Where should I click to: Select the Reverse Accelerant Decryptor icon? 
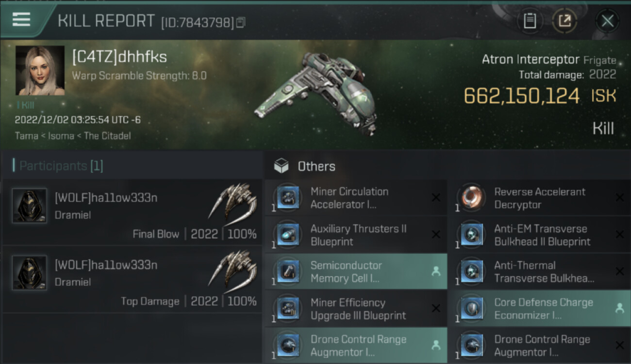(471, 198)
